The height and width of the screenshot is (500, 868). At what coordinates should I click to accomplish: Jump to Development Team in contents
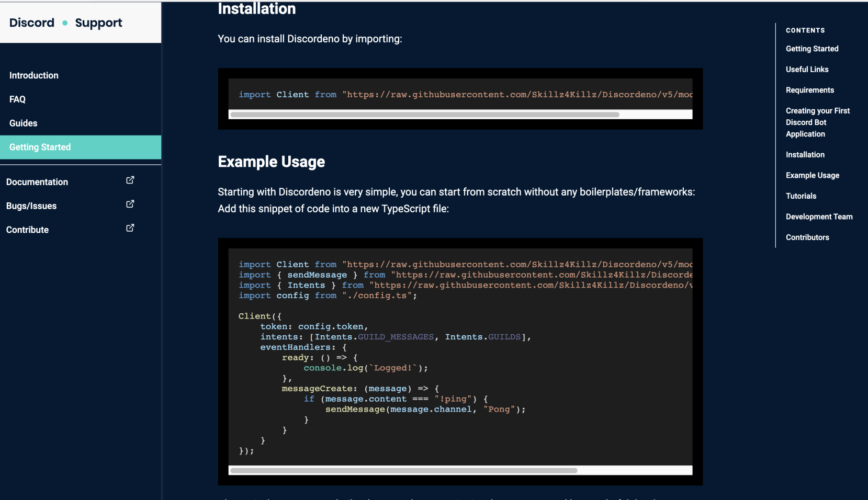pyautogui.click(x=819, y=217)
